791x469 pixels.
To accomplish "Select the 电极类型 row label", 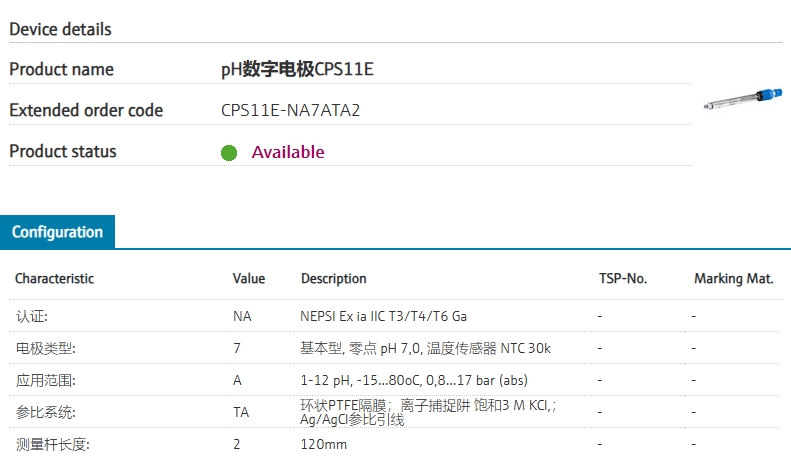I will pos(46,348).
